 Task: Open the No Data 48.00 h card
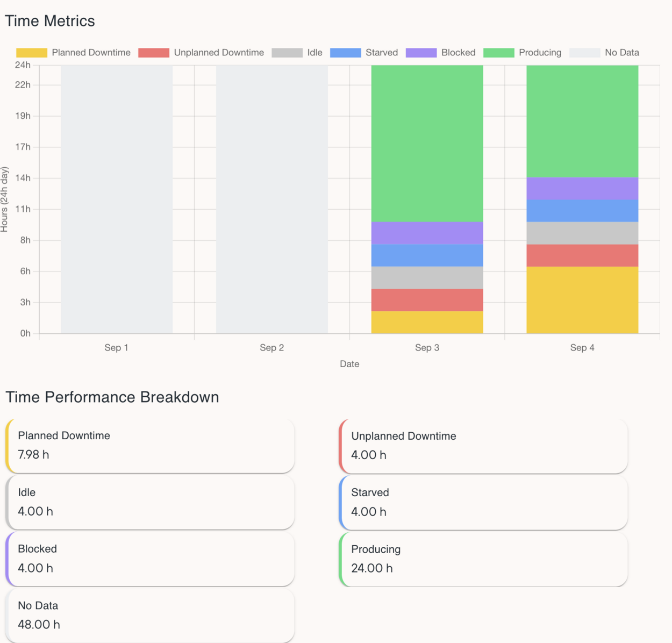click(x=150, y=616)
